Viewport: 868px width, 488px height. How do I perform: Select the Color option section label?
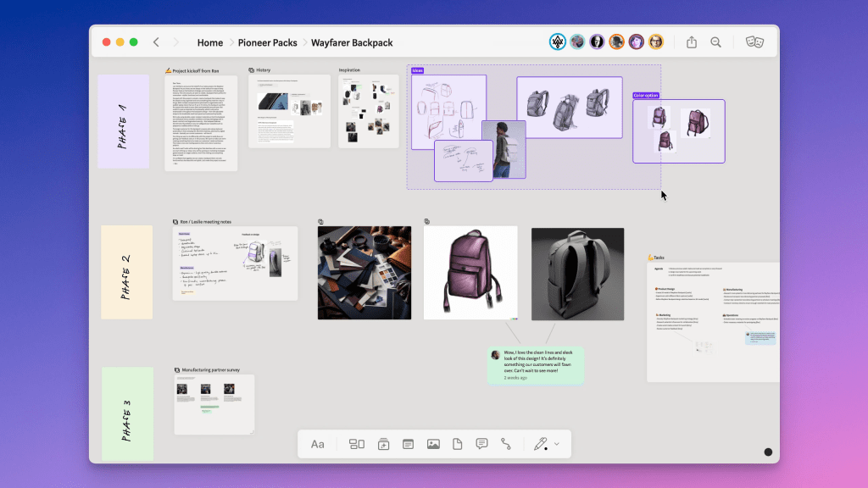pyautogui.click(x=646, y=96)
